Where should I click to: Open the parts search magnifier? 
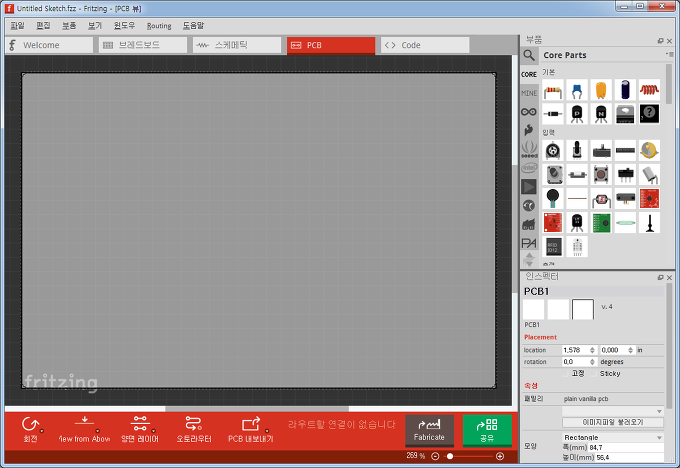(529, 55)
